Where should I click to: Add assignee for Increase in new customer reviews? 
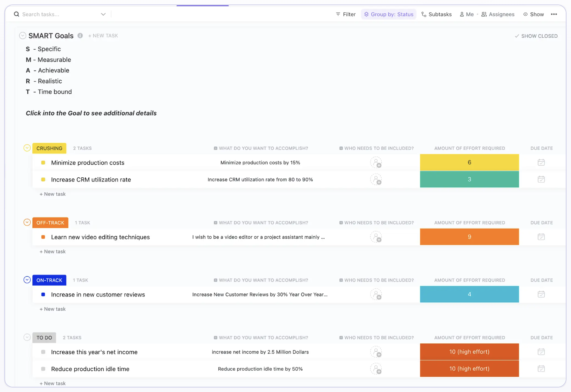pyautogui.click(x=376, y=294)
